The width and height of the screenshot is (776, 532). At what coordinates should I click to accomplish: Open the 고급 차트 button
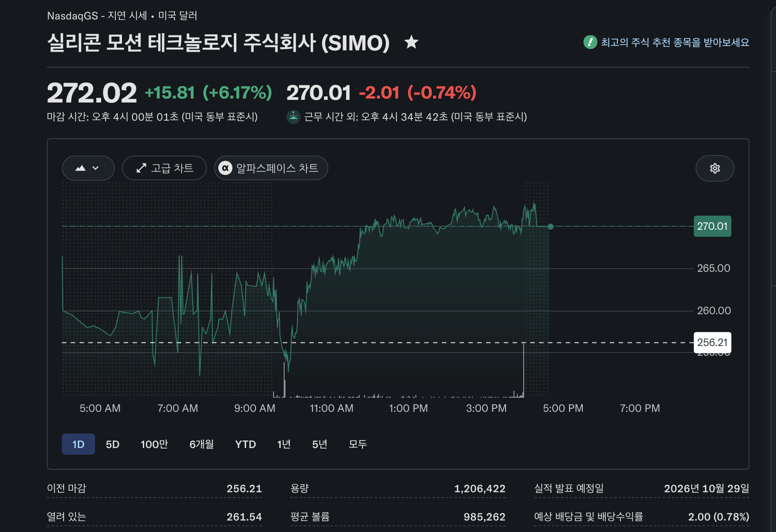click(164, 168)
